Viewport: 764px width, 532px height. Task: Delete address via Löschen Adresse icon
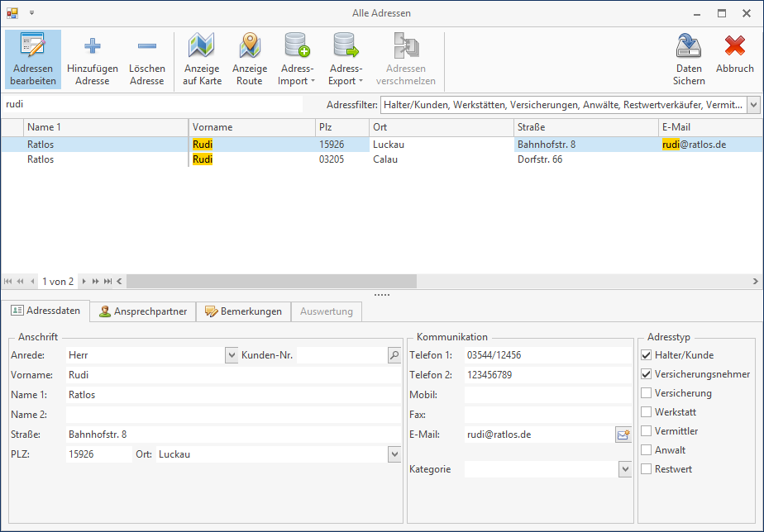click(147, 59)
